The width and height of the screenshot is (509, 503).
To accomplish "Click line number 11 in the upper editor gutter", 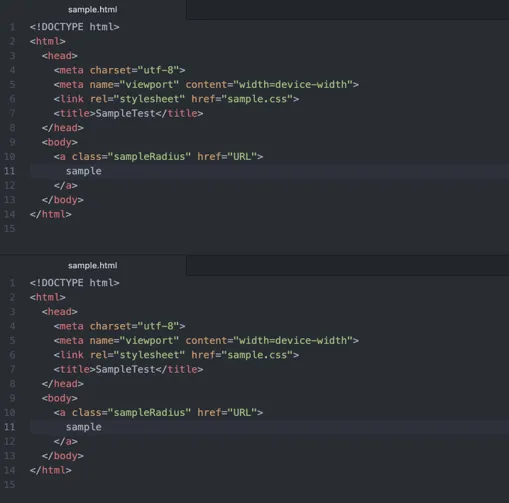I will pyautogui.click(x=10, y=171).
